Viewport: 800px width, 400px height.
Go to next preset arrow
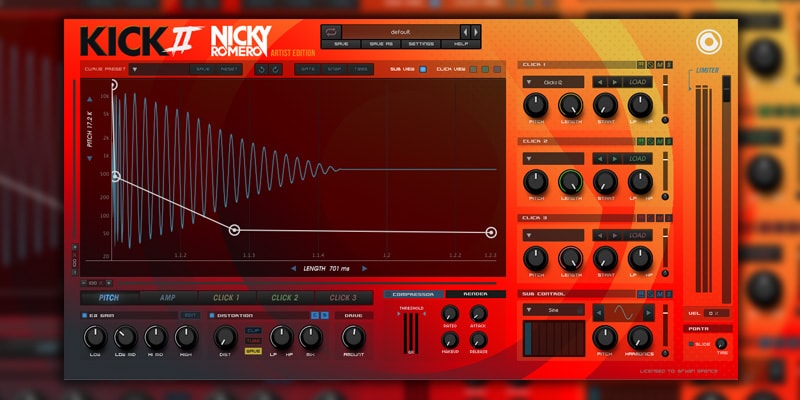(476, 32)
